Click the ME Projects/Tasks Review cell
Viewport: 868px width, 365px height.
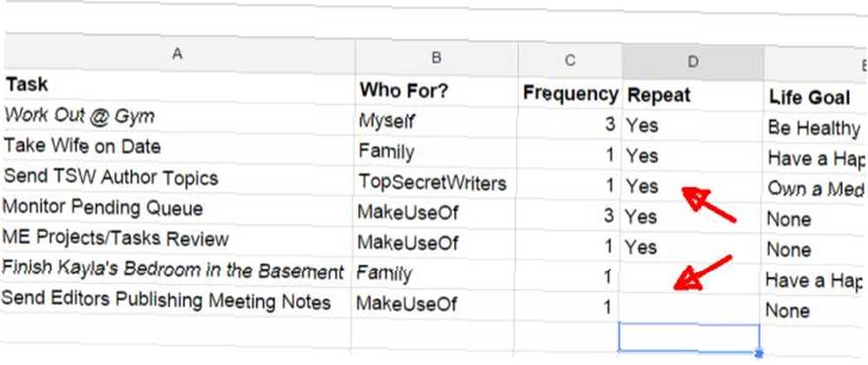[177, 239]
